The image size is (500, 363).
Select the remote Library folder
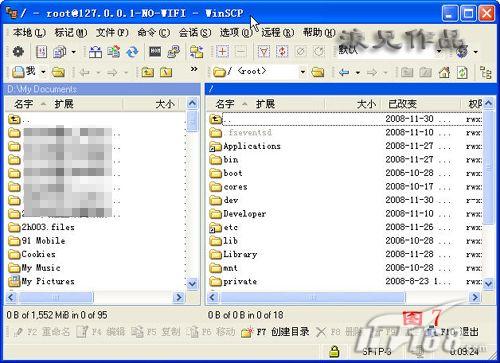[x=234, y=254]
